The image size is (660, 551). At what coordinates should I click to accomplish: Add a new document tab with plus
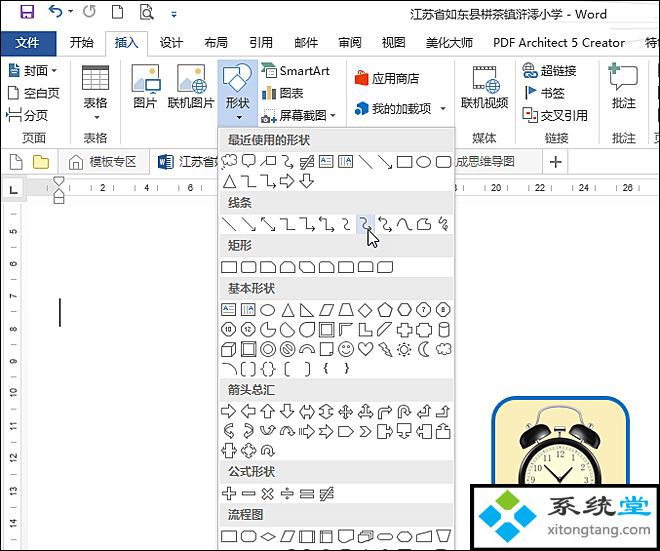(555, 162)
